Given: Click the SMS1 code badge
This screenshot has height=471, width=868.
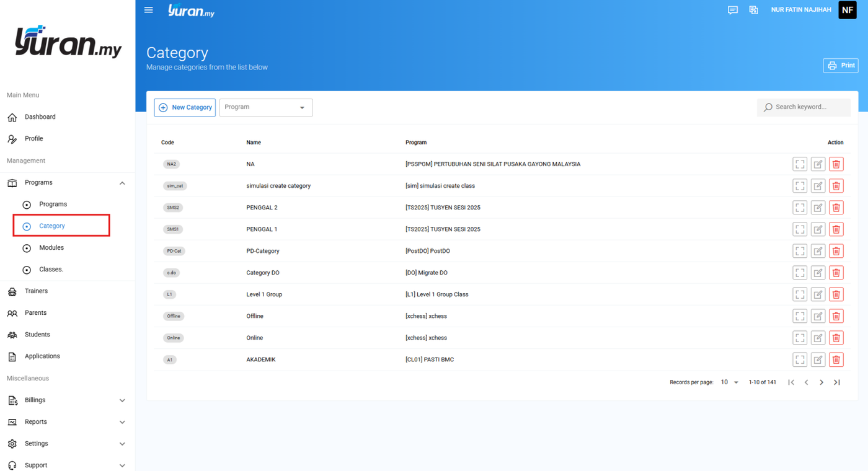Looking at the screenshot, I should [172, 229].
